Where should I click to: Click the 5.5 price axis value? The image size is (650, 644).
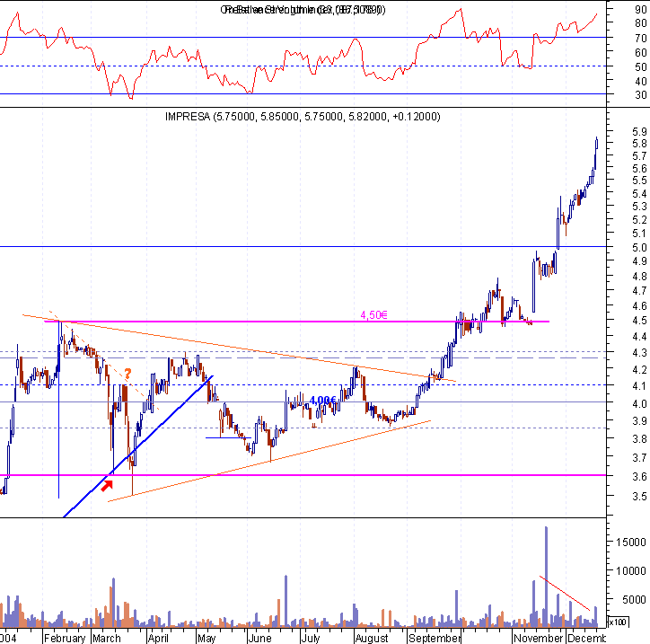click(639, 181)
